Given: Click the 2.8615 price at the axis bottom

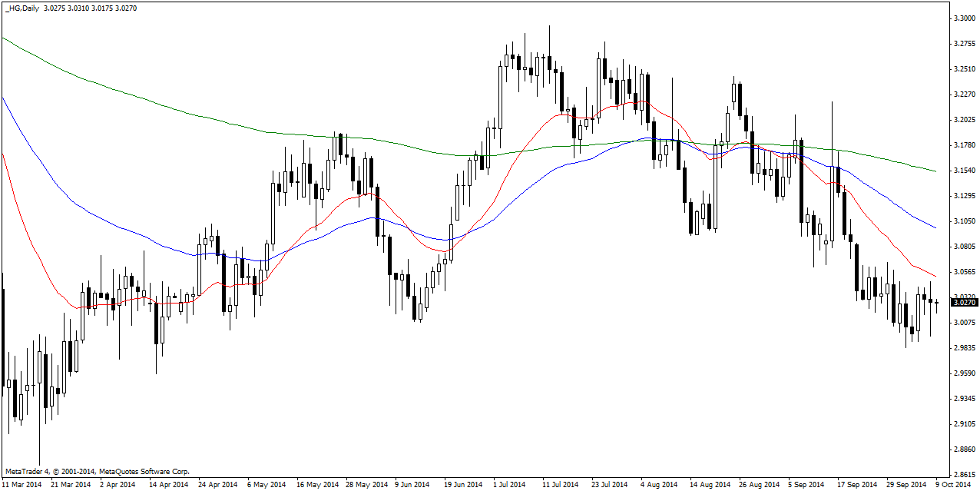Looking at the screenshot, I should [964, 475].
